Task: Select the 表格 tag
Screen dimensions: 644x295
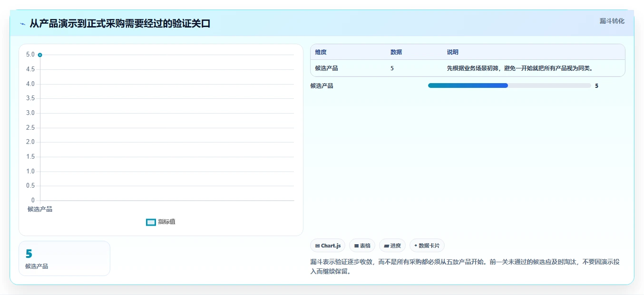Action: pyautogui.click(x=362, y=246)
